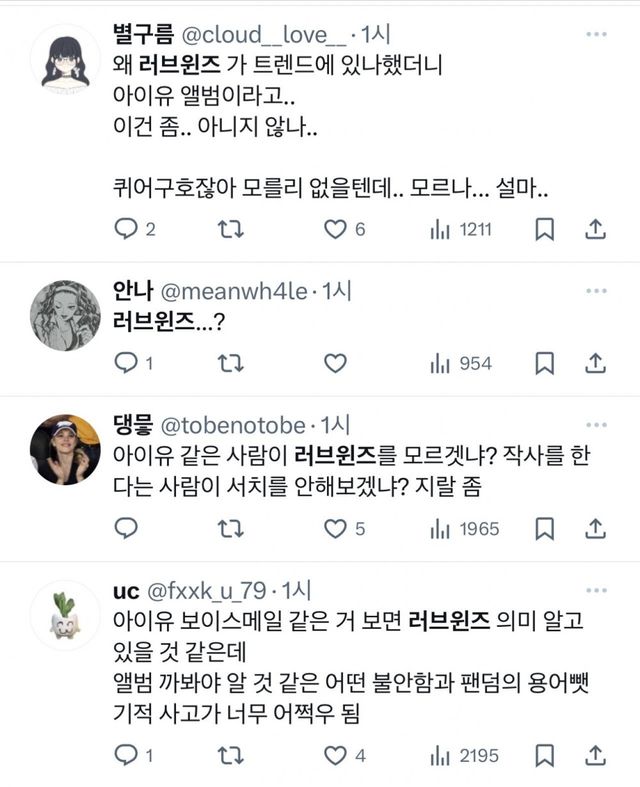Like the tweet by @cloud__love__
Viewport: 640px width, 787px height.
pyautogui.click(x=334, y=230)
